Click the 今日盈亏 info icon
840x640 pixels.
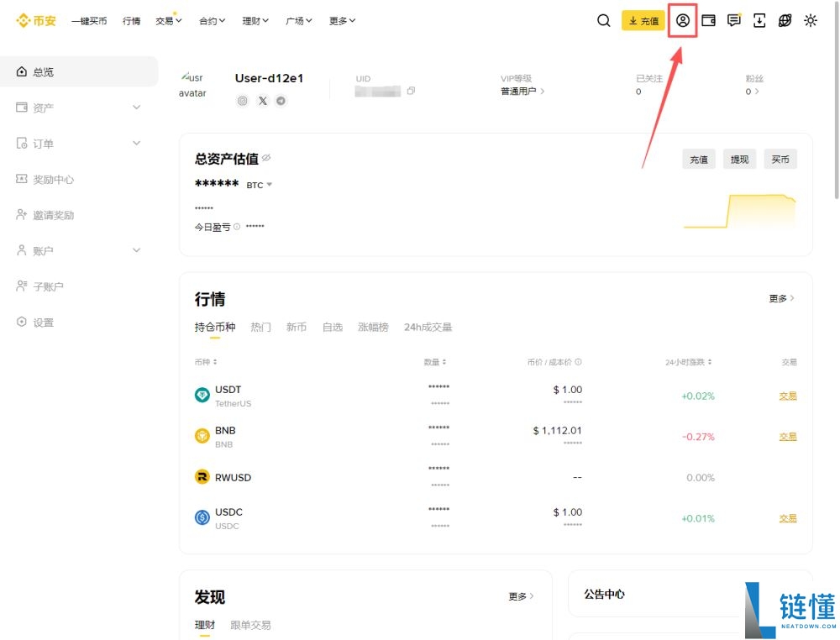click(x=237, y=227)
